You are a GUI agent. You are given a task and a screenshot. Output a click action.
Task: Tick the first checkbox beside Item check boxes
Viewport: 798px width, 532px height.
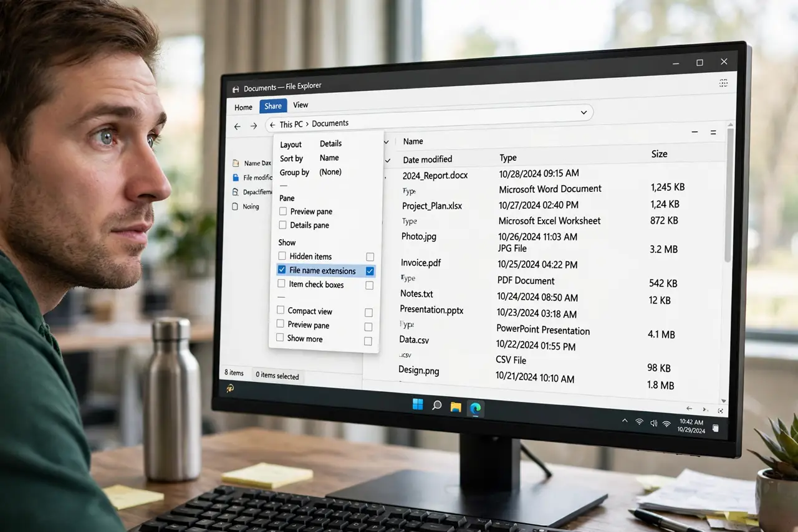pyautogui.click(x=282, y=283)
